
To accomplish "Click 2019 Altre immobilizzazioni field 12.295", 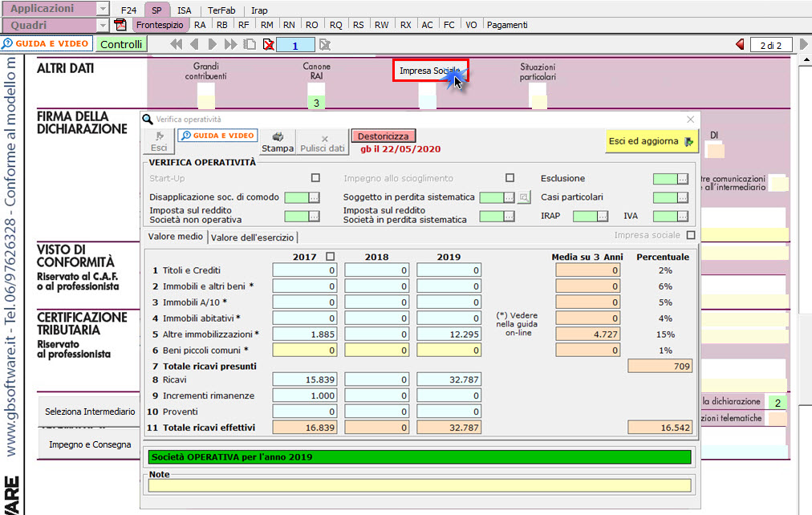I will (x=449, y=335).
